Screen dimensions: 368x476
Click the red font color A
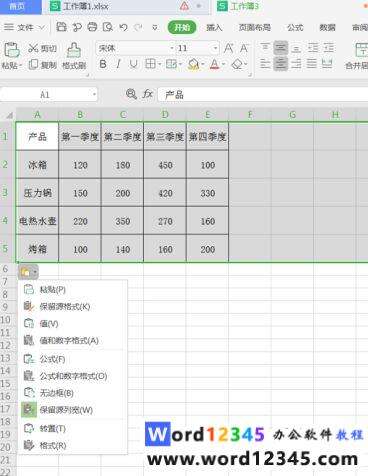click(215, 64)
